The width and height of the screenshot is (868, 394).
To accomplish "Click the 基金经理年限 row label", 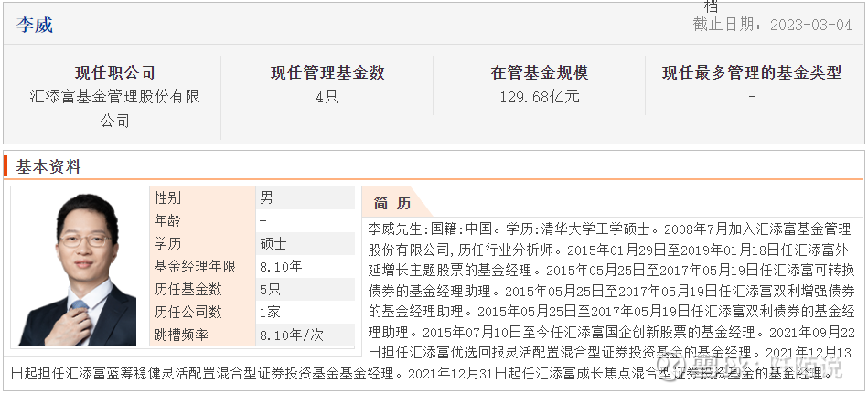I will [x=195, y=267].
